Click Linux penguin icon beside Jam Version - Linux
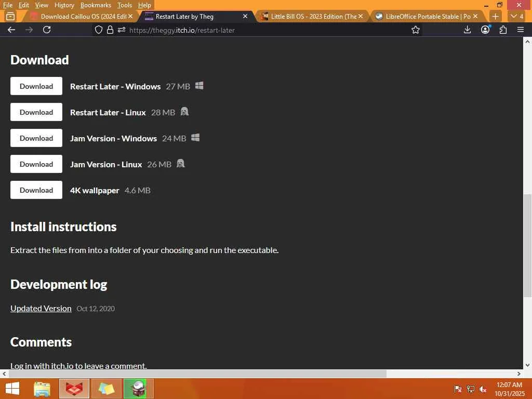The height and width of the screenshot is (399, 532). (x=180, y=164)
